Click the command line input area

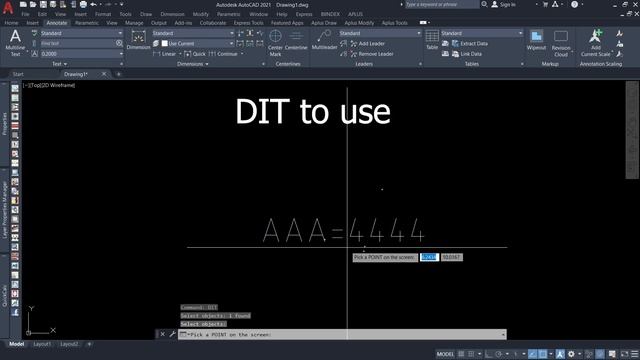pos(342,334)
